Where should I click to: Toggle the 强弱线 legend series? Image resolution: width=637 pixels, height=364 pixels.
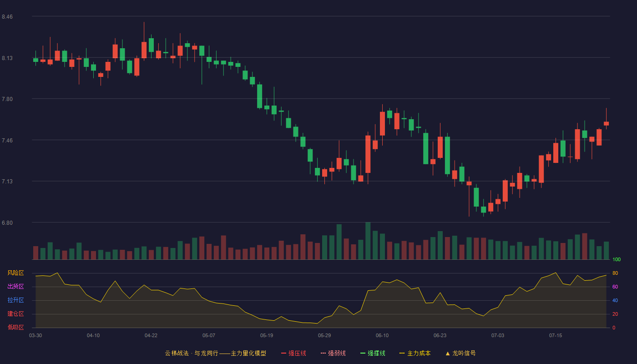pyautogui.click(x=333, y=353)
